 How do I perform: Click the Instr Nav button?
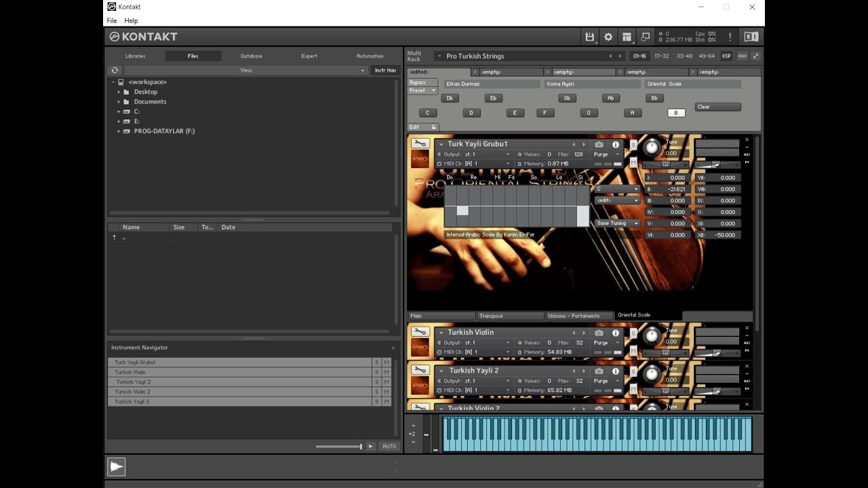[385, 70]
